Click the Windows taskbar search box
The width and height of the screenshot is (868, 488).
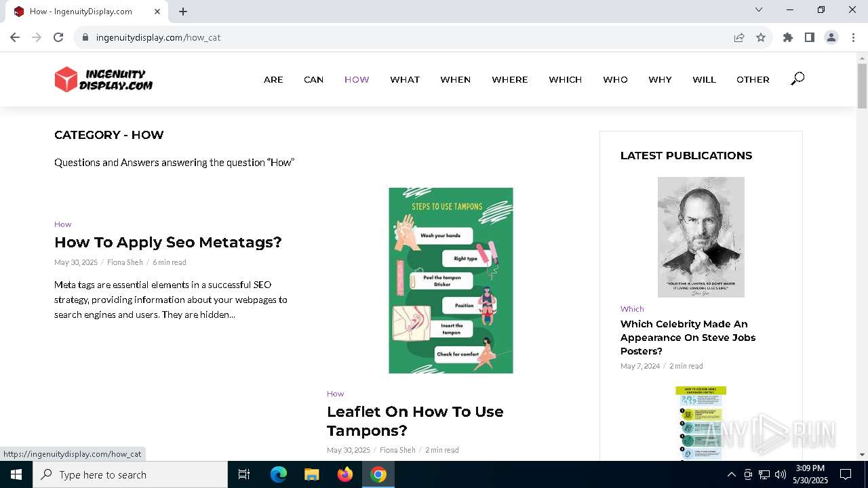pos(130,474)
